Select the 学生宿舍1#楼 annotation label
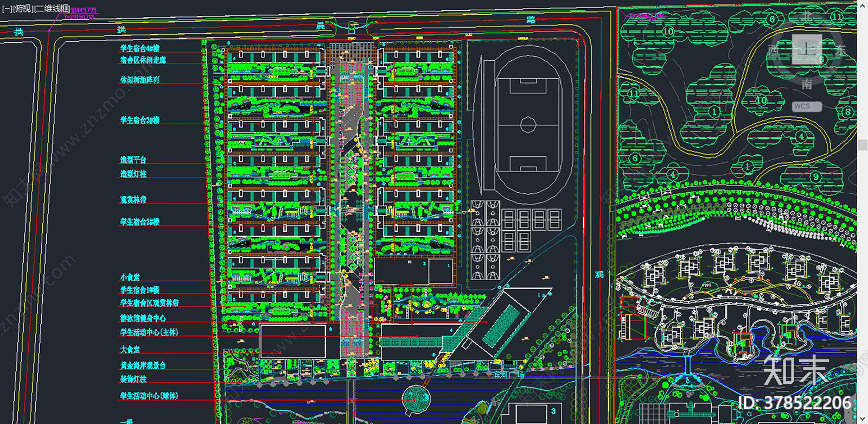This screenshot has height=424, width=868. 140,290
